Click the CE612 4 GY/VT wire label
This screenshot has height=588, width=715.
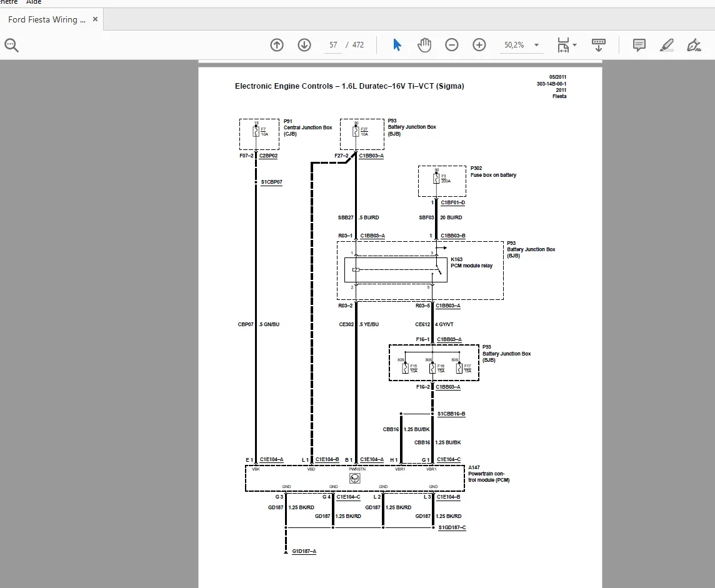pos(434,324)
